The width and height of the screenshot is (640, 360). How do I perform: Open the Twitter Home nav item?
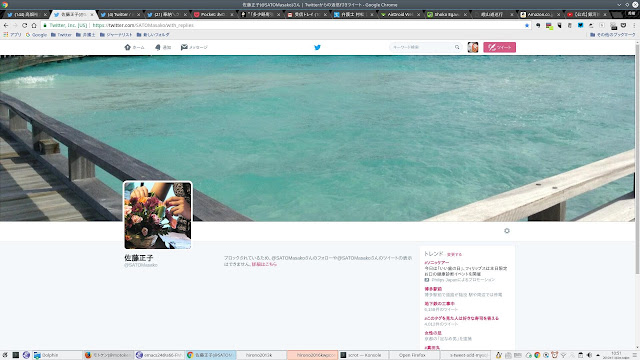[x=134, y=47]
